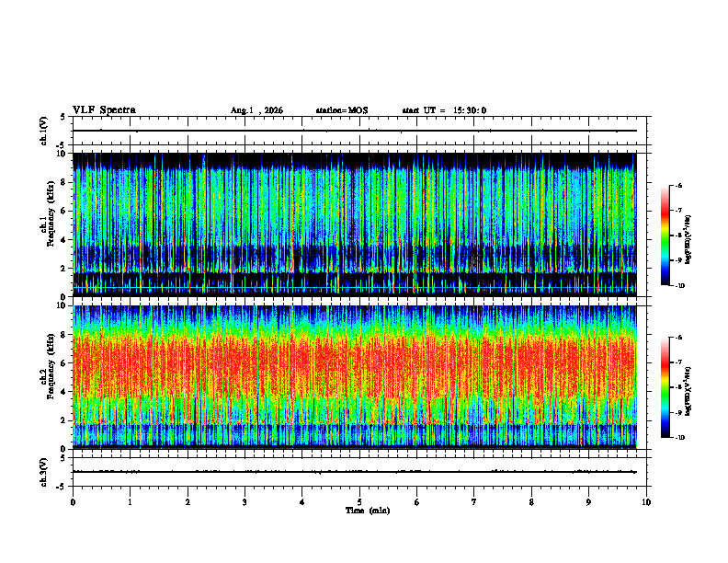Click time axis tick label "10"

pos(646,502)
